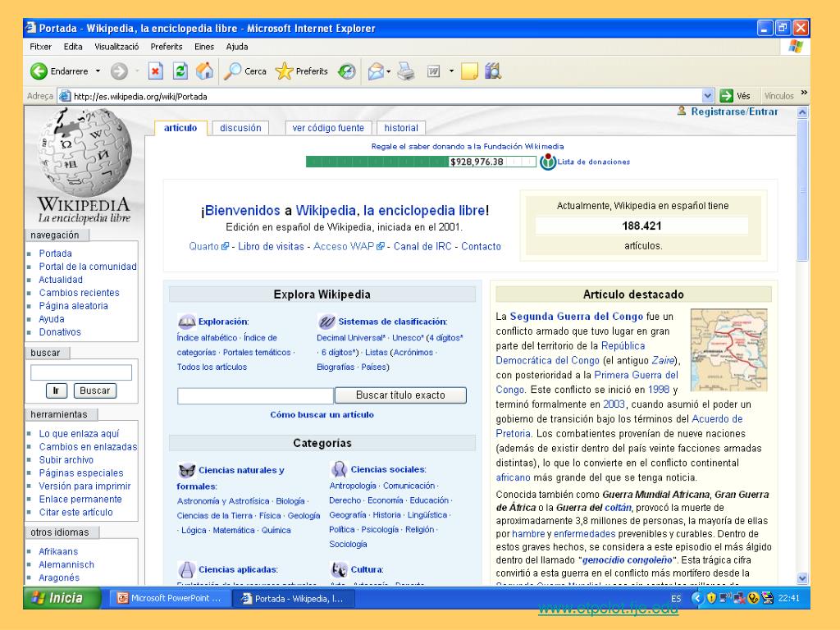Screen dimensions: 840x630
Task: Go to the Home page icon
Action: (204, 71)
